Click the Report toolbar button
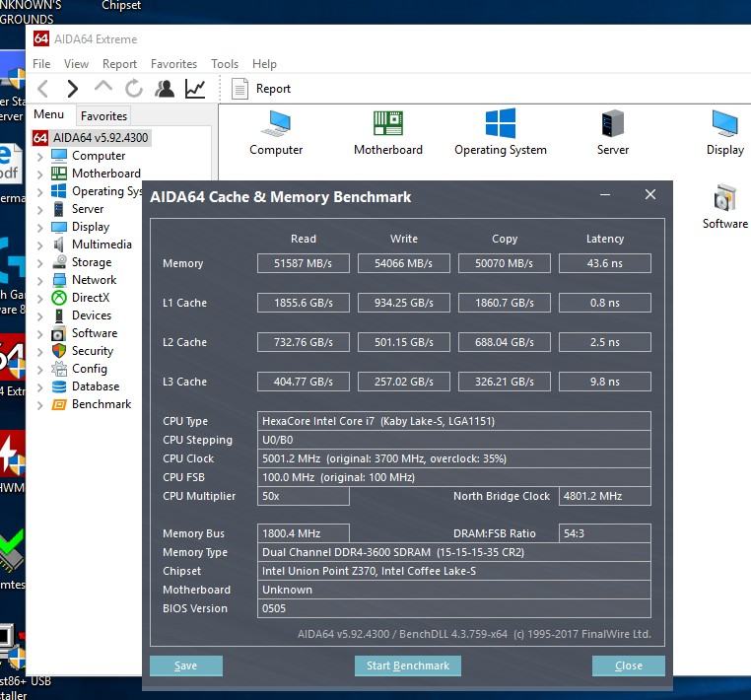This screenshot has height=700, width=751. [x=261, y=89]
